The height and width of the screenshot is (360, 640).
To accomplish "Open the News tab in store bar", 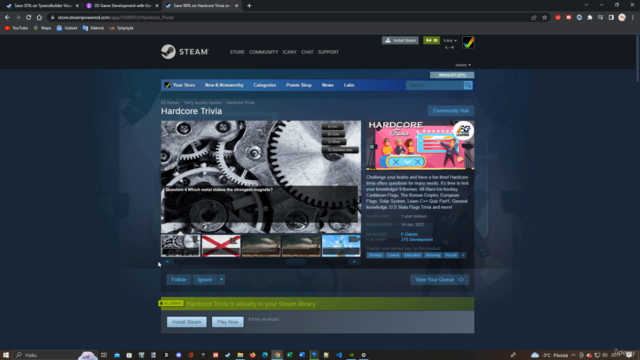I will 327,85.
